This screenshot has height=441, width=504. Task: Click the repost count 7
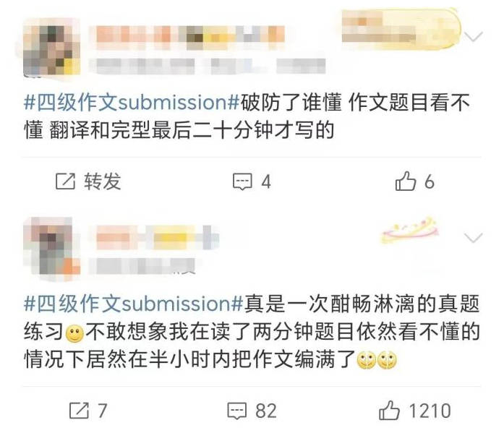102,411
